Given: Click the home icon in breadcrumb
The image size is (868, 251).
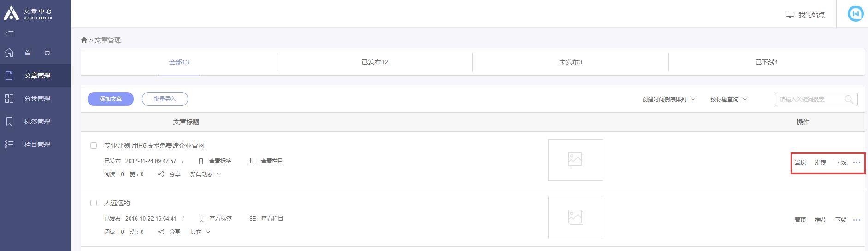Looking at the screenshot, I should tap(84, 40).
